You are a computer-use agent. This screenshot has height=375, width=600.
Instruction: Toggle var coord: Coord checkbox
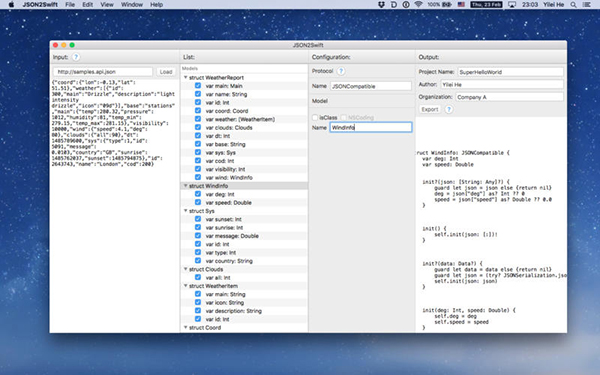point(198,111)
